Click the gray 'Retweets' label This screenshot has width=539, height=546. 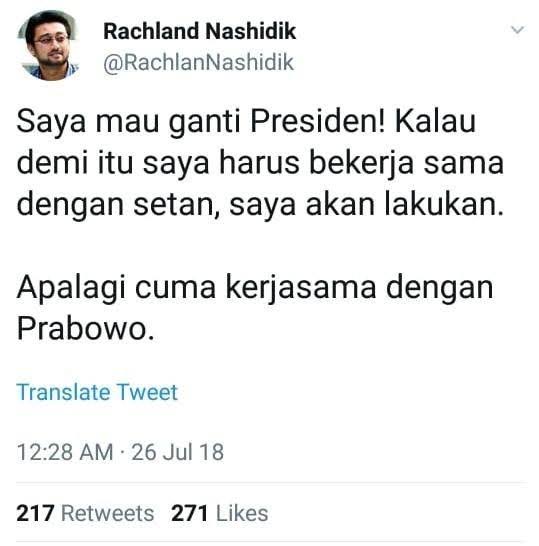click(108, 513)
